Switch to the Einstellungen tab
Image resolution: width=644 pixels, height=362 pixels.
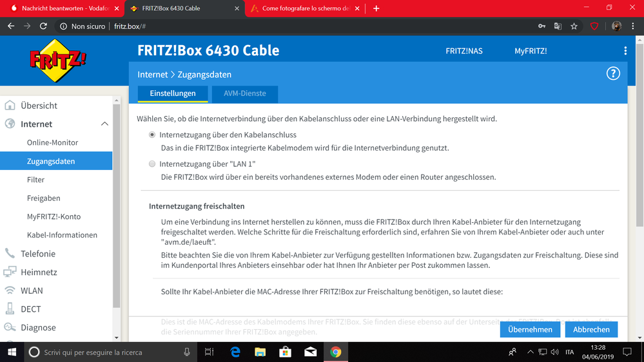[x=173, y=93]
